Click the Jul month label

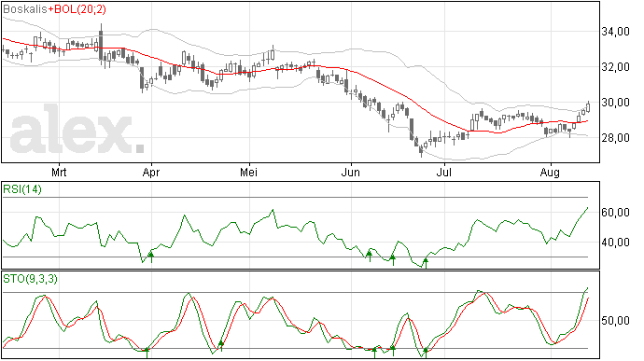[x=444, y=172]
